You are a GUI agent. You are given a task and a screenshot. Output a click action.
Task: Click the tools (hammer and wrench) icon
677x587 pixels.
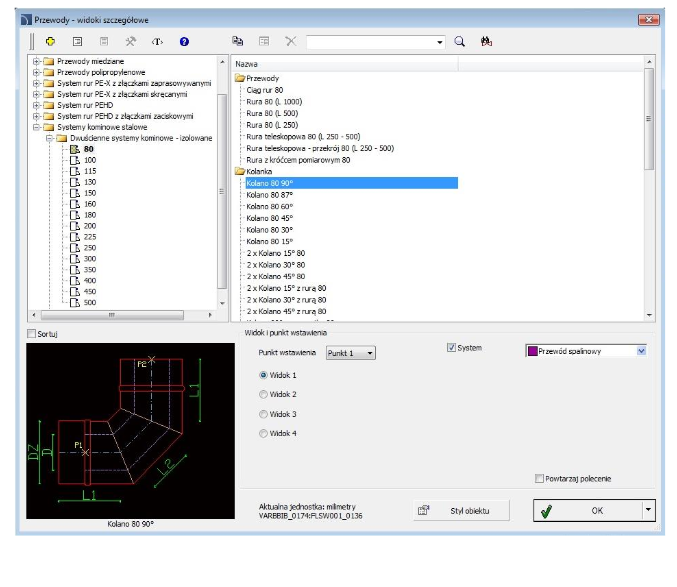point(130,42)
